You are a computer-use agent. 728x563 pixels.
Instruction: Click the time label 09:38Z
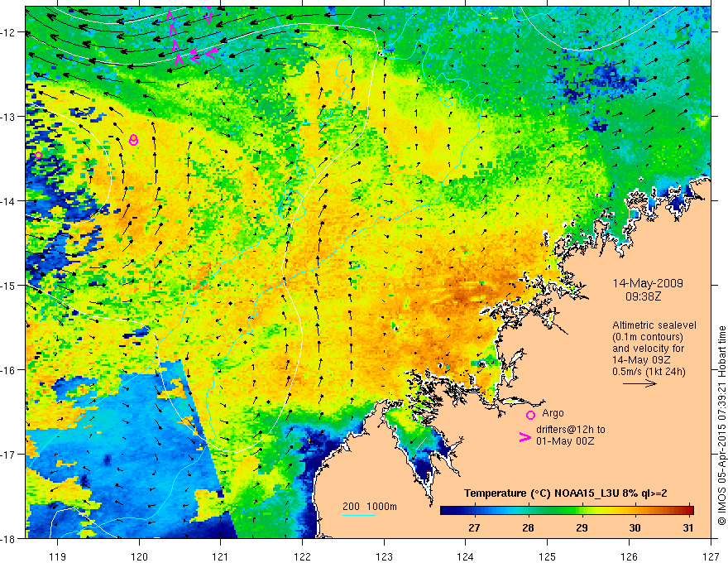click(x=643, y=296)
